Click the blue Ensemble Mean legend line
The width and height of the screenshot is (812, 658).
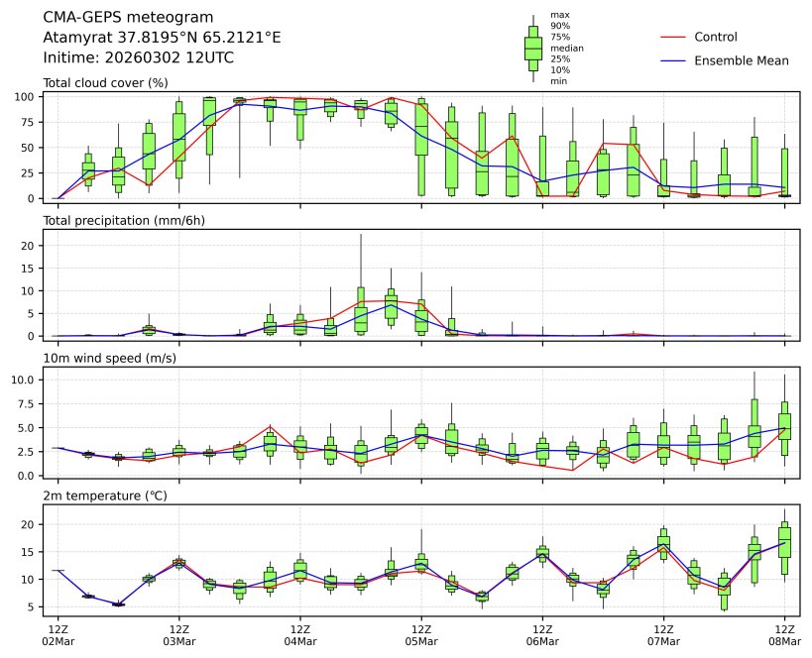[x=673, y=60]
